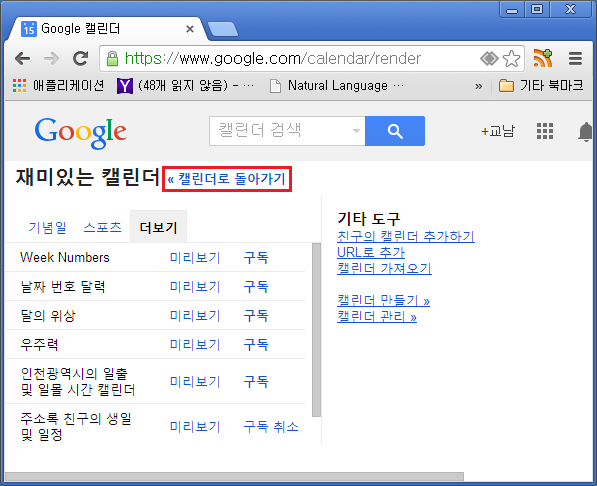Open the 캘린더 만들기 link
This screenshot has height=486, width=597.
point(383,301)
